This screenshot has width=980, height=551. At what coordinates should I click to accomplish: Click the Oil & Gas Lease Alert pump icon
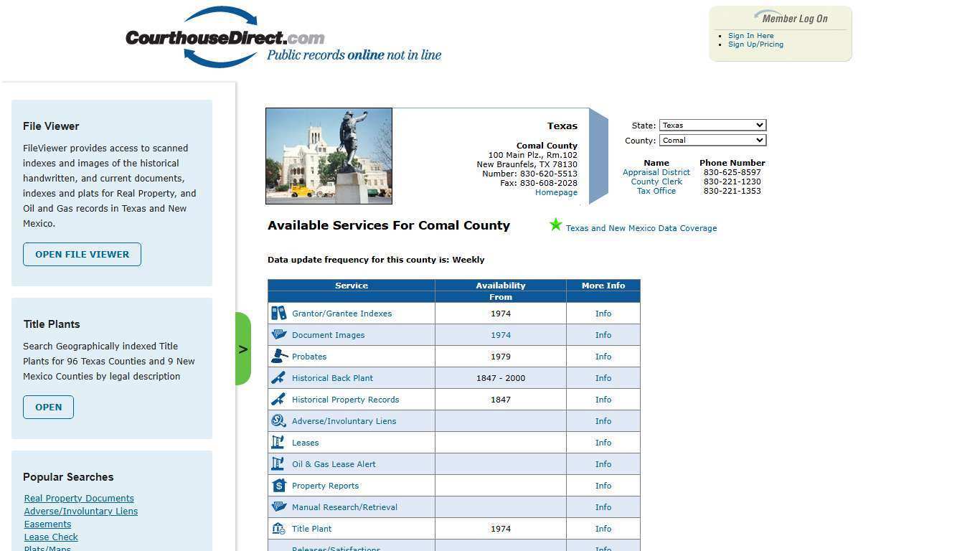coord(279,463)
